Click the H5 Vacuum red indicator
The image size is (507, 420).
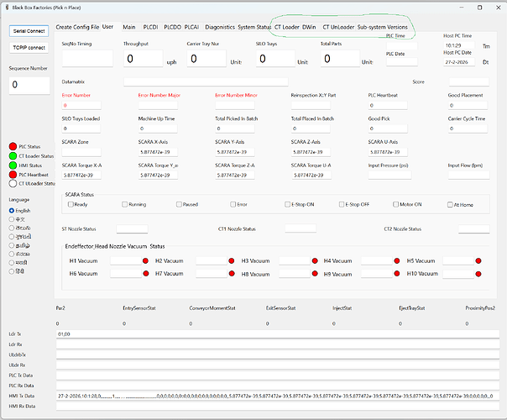[478, 261]
